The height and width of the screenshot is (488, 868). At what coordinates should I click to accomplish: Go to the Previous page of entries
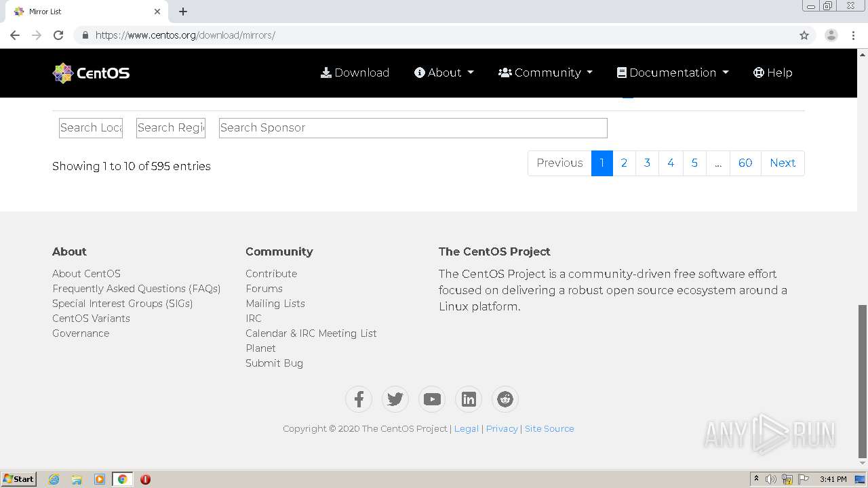[x=559, y=163]
